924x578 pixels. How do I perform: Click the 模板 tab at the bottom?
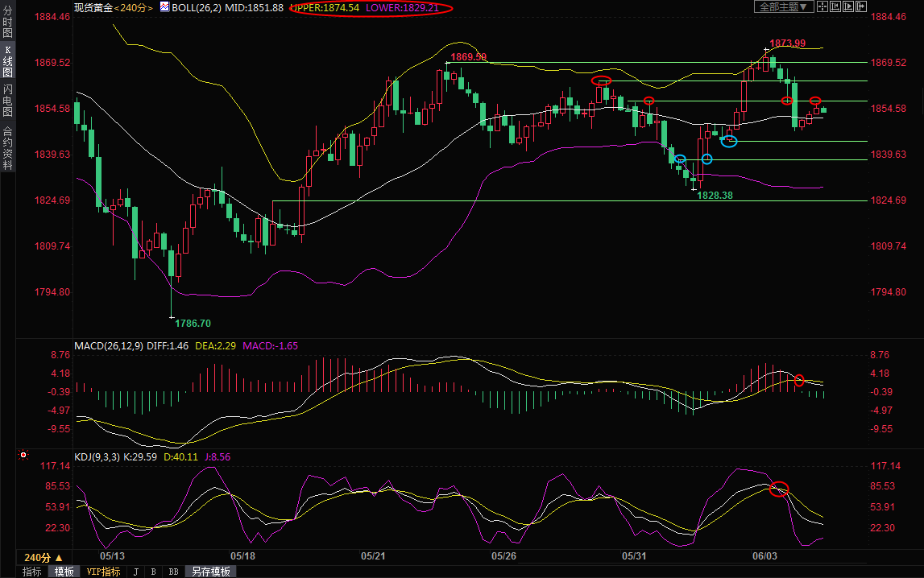[x=64, y=572]
